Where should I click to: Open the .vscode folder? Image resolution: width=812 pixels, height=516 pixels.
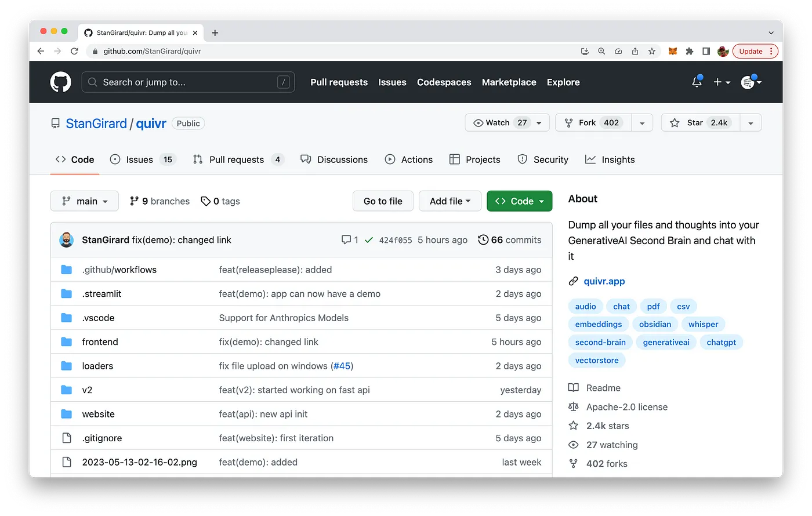[x=98, y=318]
